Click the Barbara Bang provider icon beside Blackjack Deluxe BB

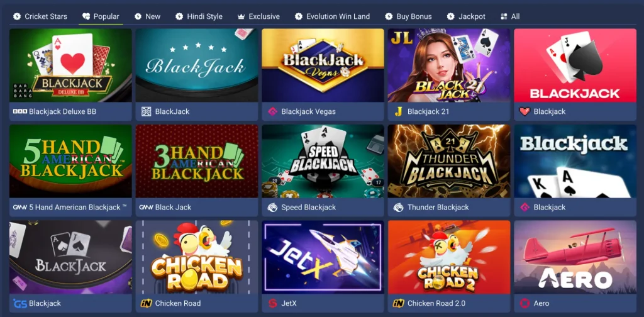(x=19, y=111)
